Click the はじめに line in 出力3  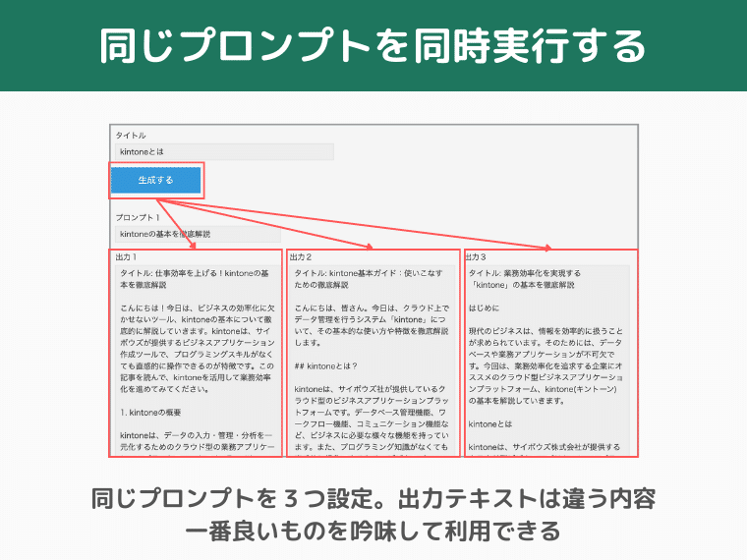pyautogui.click(x=484, y=308)
